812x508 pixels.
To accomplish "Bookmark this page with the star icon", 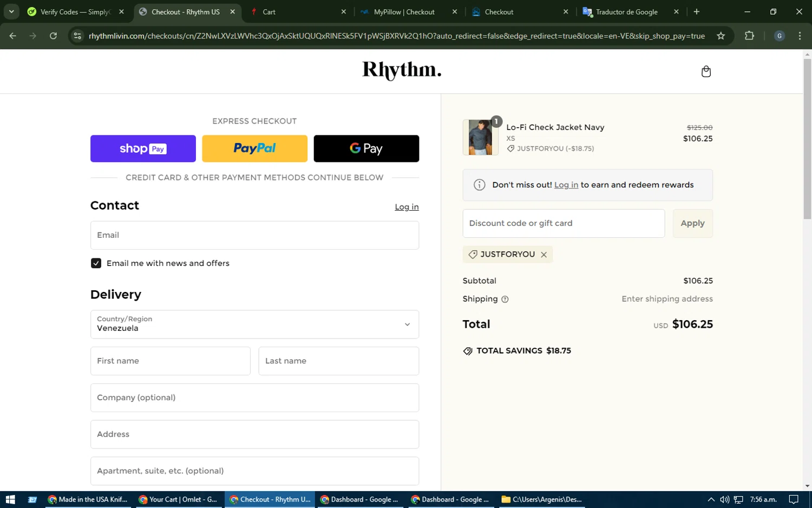I will [721, 36].
